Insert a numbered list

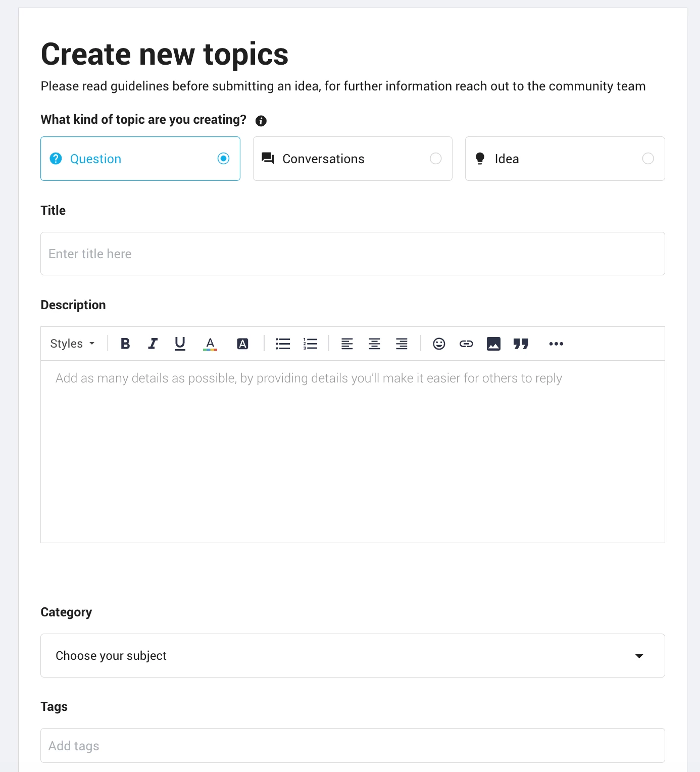point(310,344)
